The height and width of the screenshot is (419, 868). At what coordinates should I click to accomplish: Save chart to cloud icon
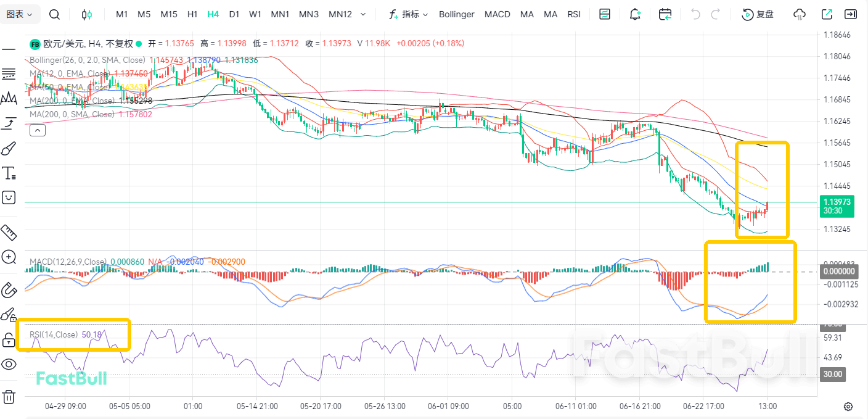tap(800, 14)
